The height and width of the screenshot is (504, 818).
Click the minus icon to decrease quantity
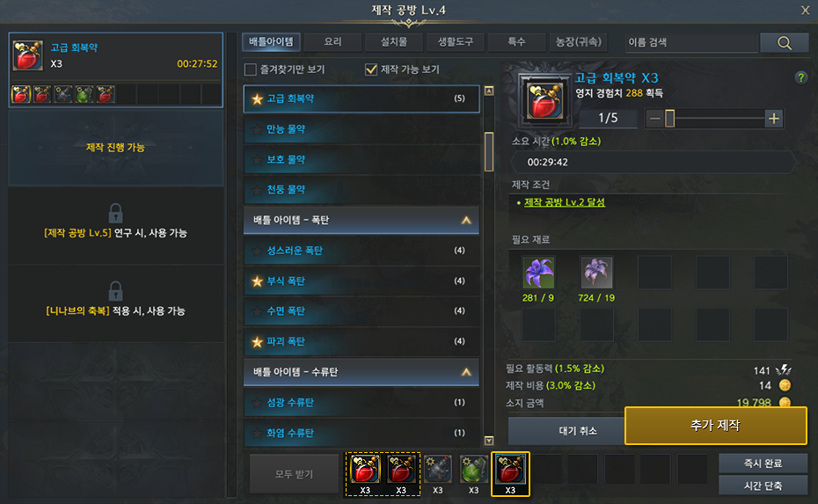pyautogui.click(x=654, y=119)
